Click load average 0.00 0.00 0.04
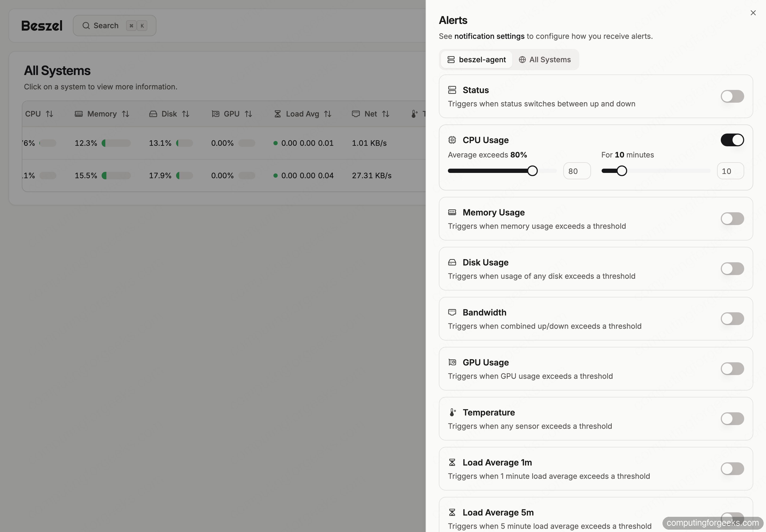Viewport: 766px width, 532px height. click(307, 176)
